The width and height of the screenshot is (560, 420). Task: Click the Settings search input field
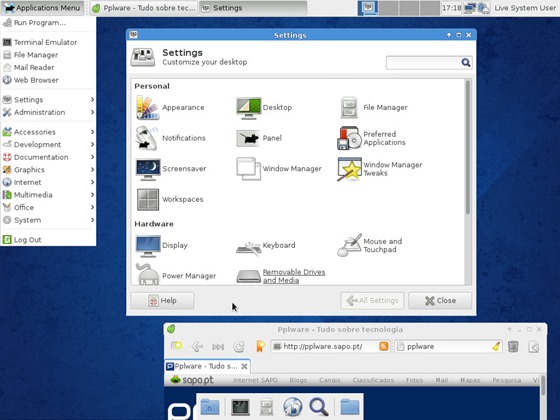429,62
